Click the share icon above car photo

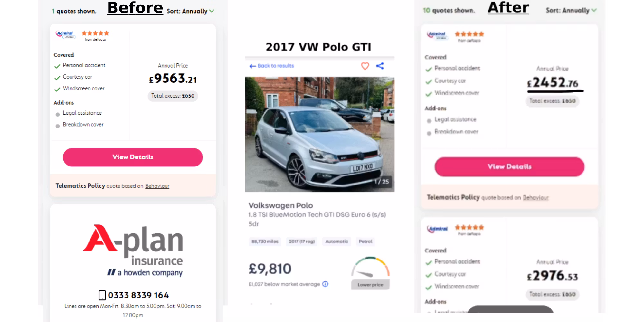coord(380,66)
